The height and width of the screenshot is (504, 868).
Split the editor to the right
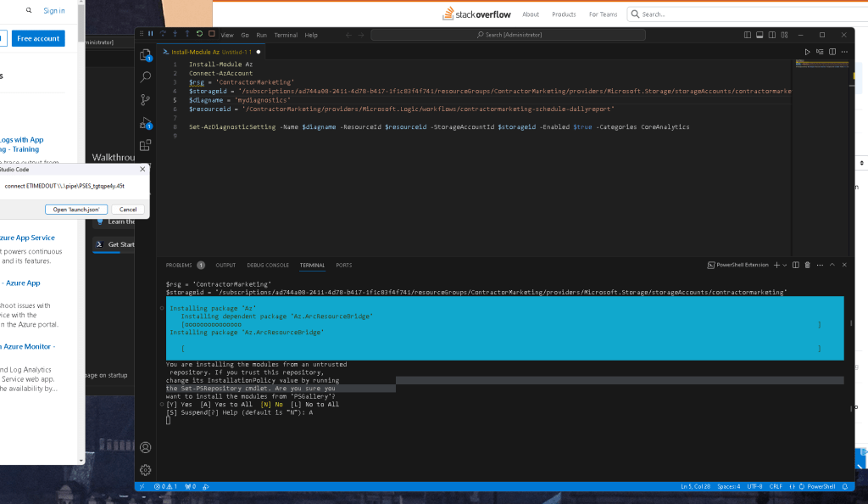832,52
